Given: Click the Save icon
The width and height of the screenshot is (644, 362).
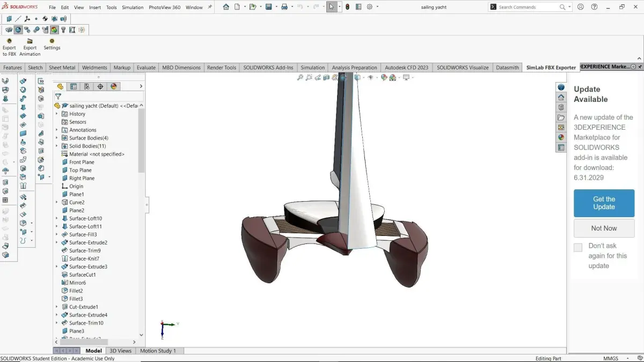Looking at the screenshot, I should coord(268,7).
